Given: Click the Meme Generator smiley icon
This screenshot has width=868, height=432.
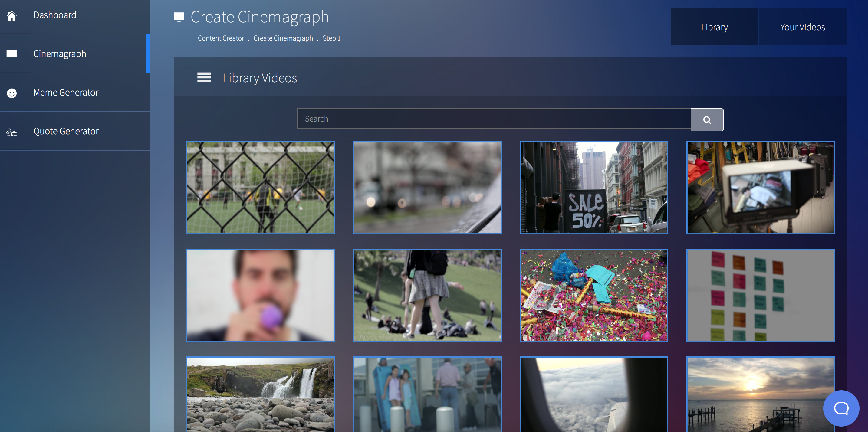Looking at the screenshot, I should pyautogui.click(x=12, y=93).
